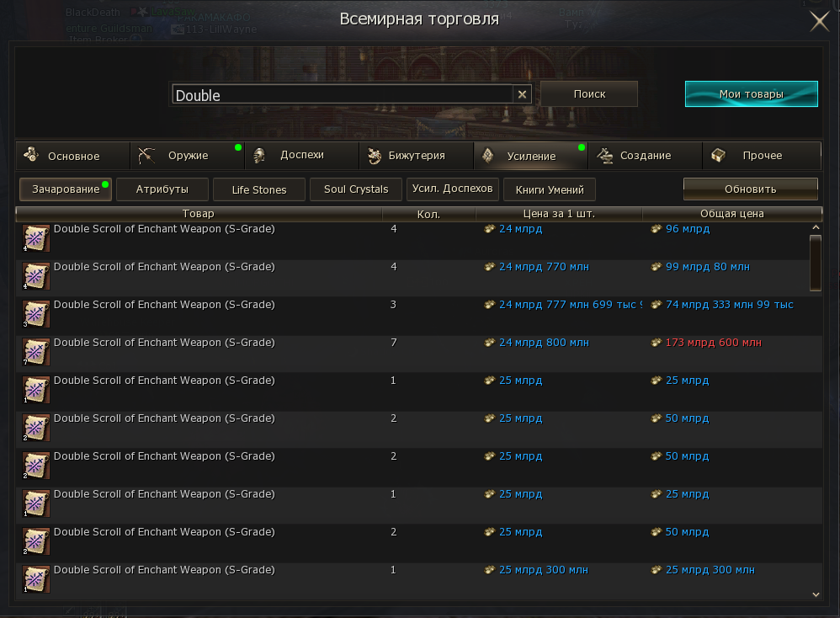Click the Прочее tab box icon
This screenshot has height=618, width=840.
point(718,155)
